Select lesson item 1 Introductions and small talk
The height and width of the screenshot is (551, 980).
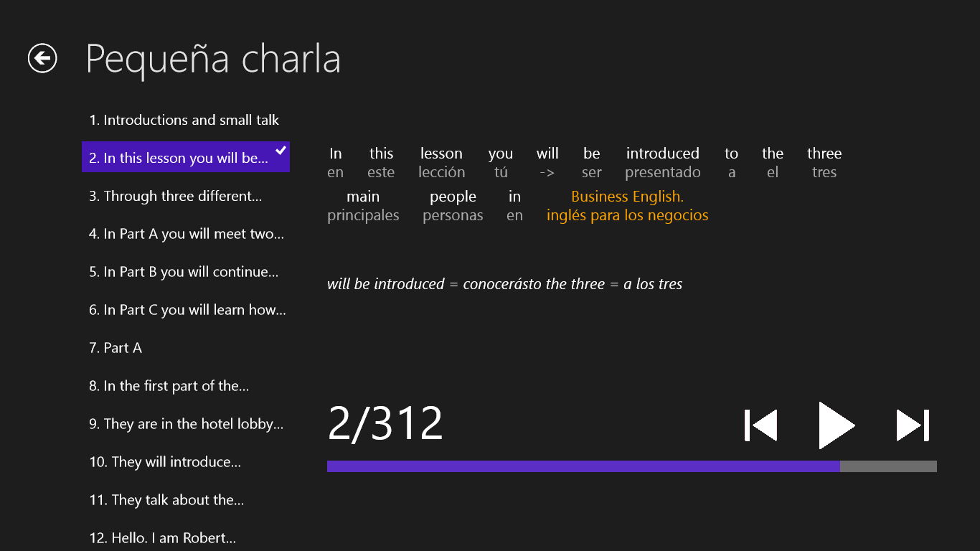pyautogui.click(x=184, y=120)
